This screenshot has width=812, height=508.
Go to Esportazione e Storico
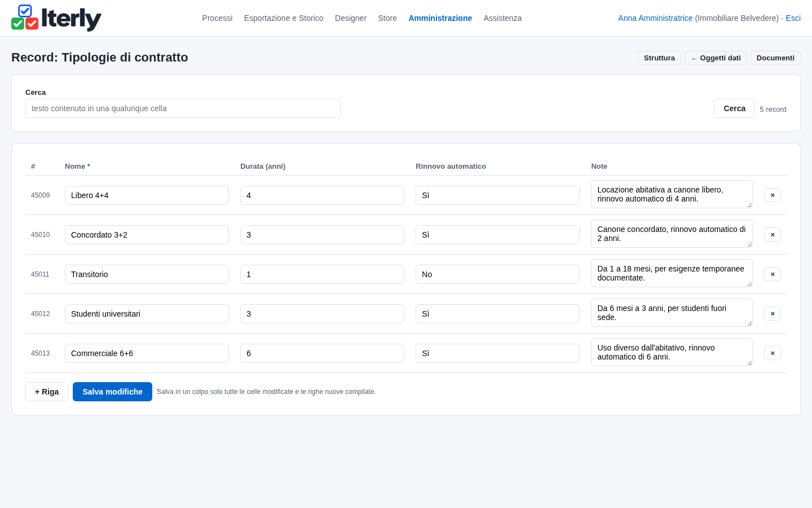pyautogui.click(x=284, y=18)
